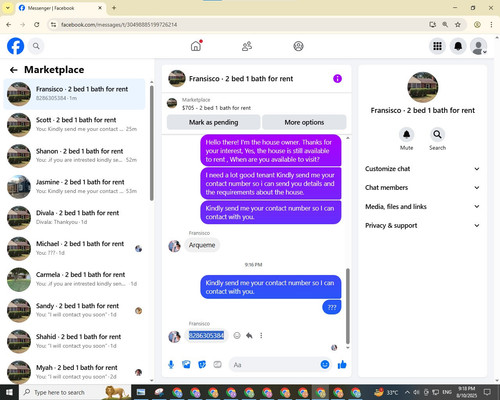This screenshot has width=500, height=400.
Task: Open Windows Start menu
Action: [x=9, y=392]
